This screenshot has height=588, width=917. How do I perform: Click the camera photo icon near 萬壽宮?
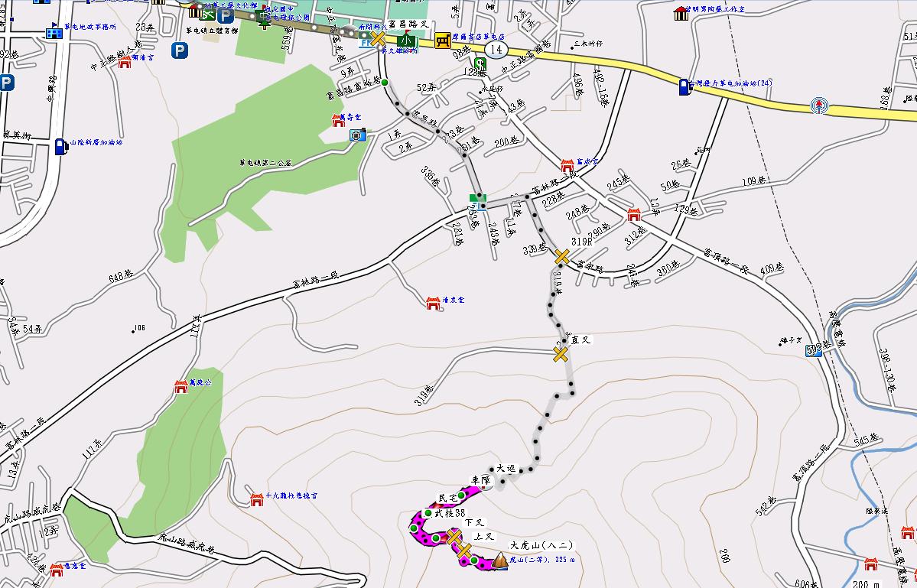(x=356, y=135)
